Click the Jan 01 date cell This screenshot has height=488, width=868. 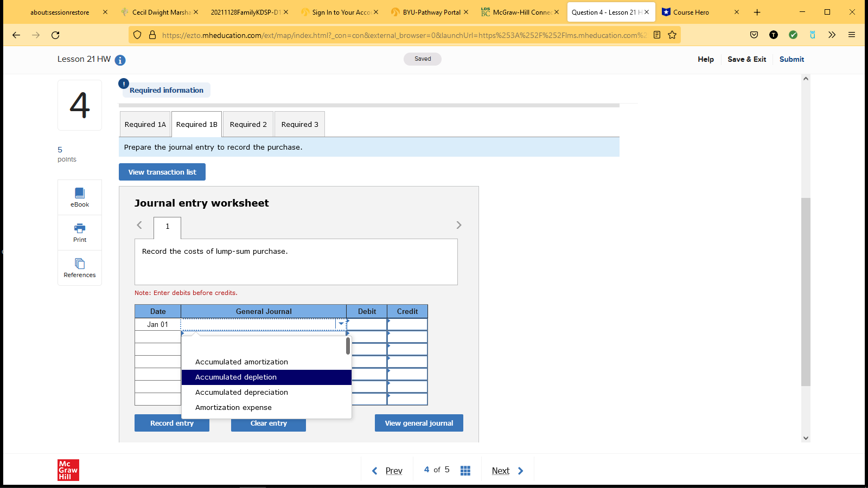(x=158, y=324)
